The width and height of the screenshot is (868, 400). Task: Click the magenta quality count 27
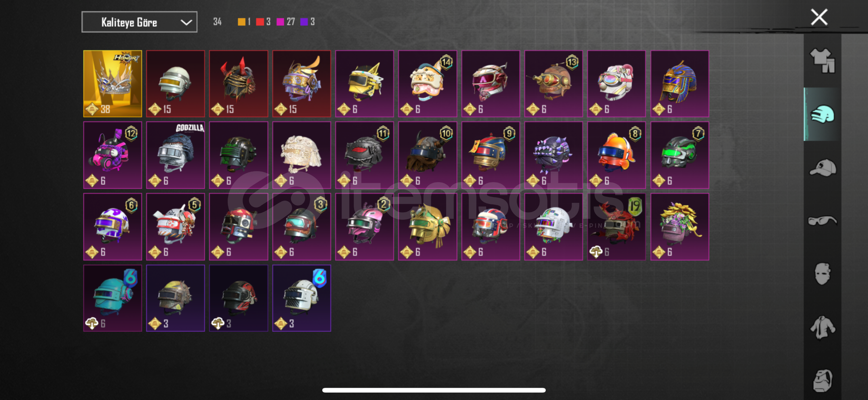(291, 22)
